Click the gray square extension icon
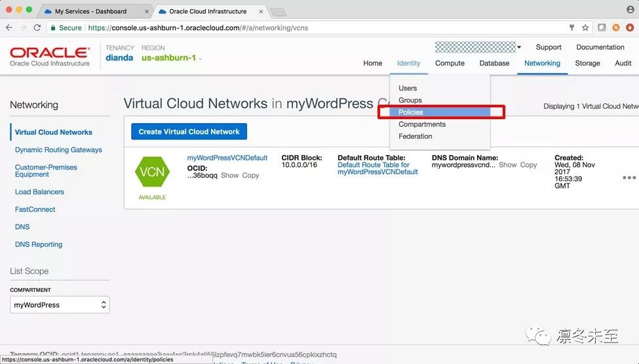The width and height of the screenshot is (639, 364). point(602,27)
